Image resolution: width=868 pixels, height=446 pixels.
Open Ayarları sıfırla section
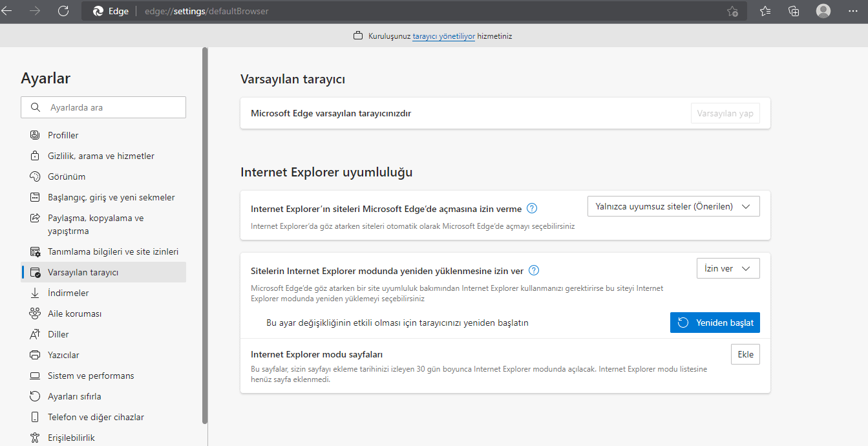(x=103, y=396)
